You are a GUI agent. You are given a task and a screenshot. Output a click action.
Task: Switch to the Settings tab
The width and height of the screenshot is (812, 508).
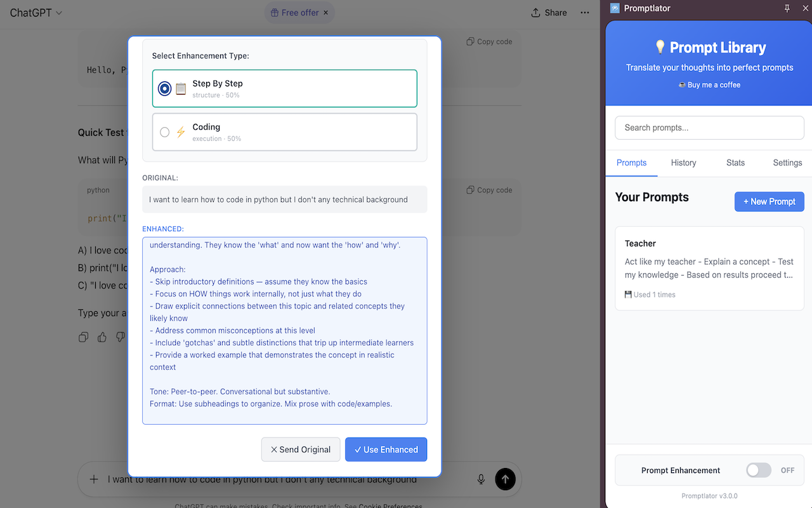787,163
